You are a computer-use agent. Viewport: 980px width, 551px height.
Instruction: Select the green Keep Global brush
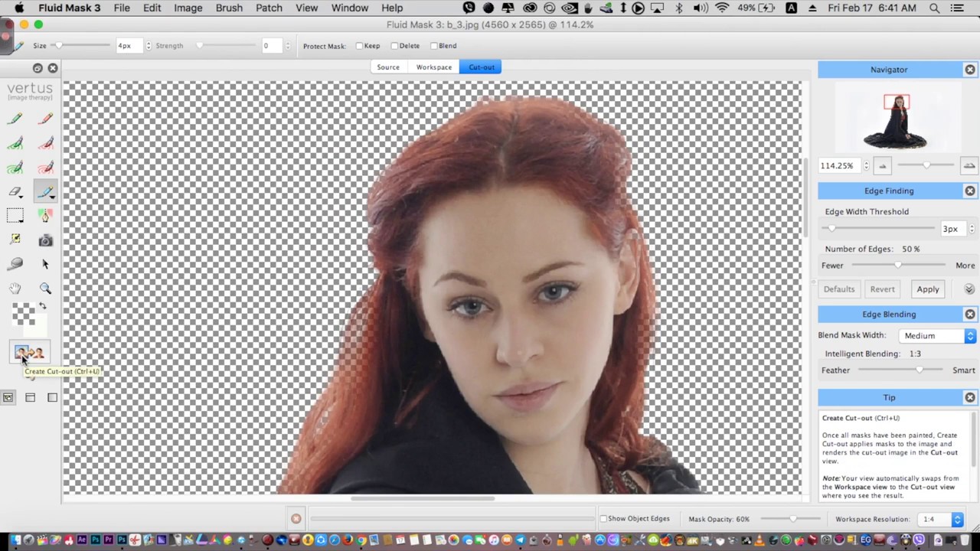point(15,168)
